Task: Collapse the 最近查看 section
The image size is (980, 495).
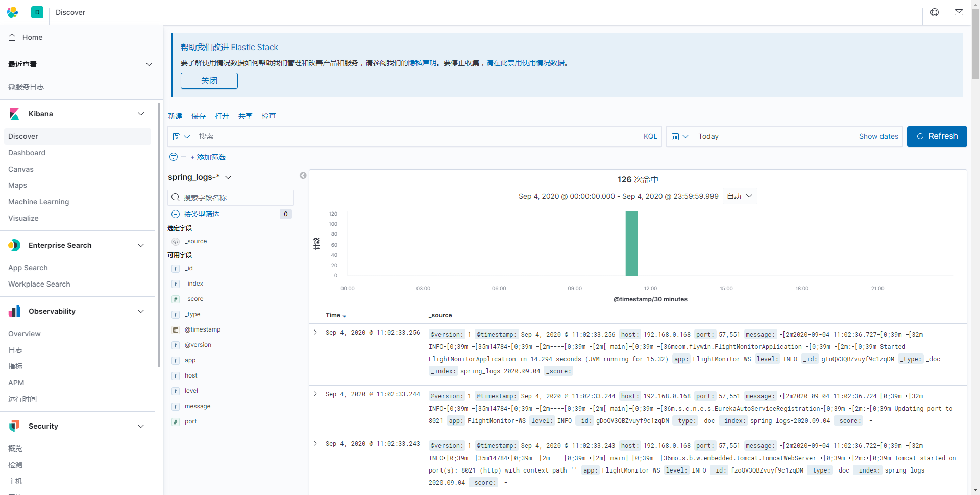Action: (149, 64)
